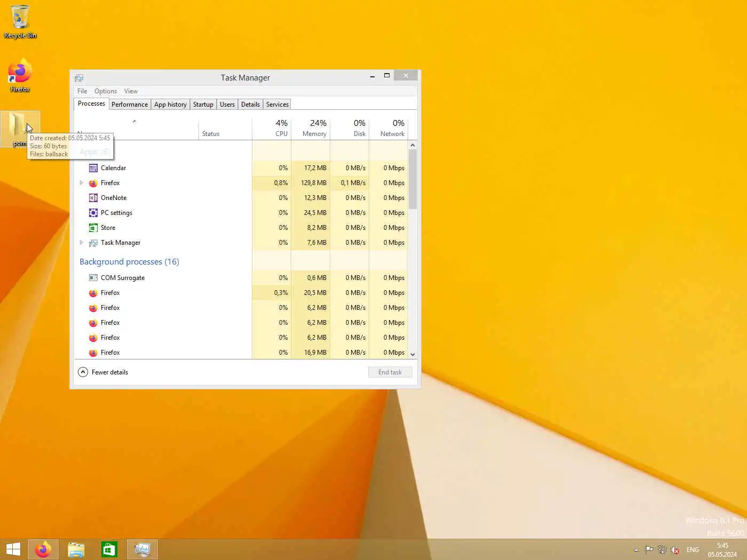Sort processes by Disk column
The image size is (747, 560).
tap(349, 128)
